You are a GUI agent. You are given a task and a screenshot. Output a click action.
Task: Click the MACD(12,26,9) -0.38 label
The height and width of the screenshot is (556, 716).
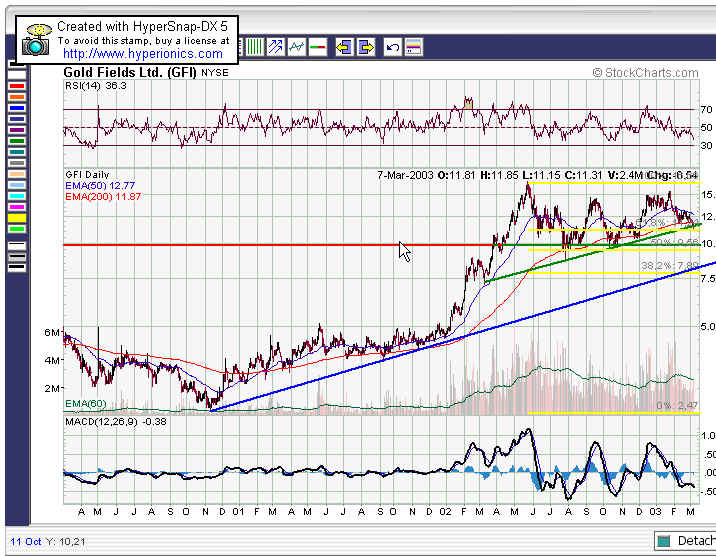coord(116,421)
